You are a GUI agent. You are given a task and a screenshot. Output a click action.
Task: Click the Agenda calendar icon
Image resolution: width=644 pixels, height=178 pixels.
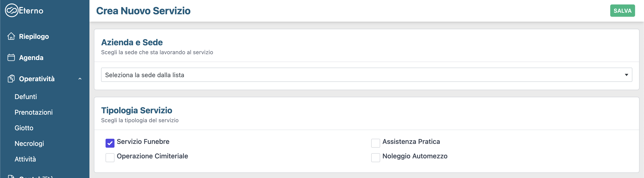11,58
